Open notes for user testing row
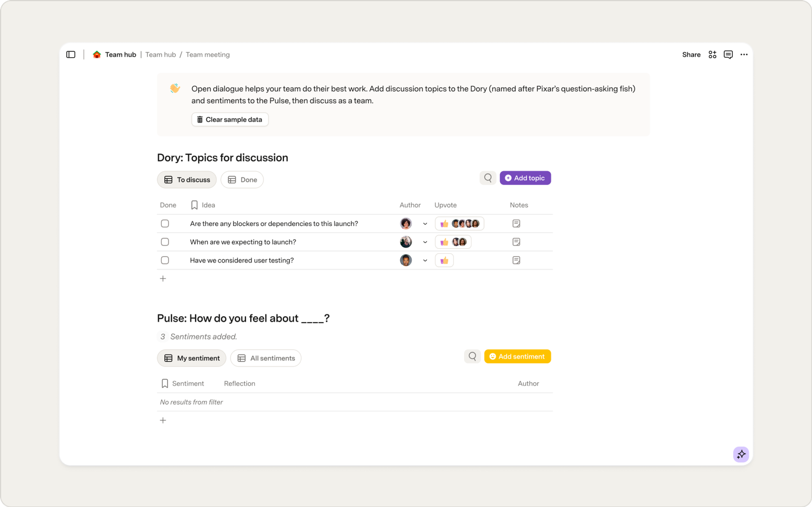Screen dimensions: 812x507 (x=516, y=260)
